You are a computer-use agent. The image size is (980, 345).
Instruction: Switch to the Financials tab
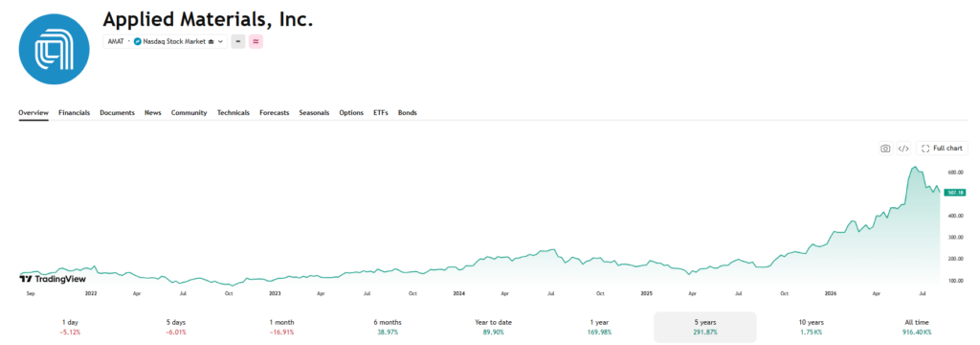(x=75, y=113)
